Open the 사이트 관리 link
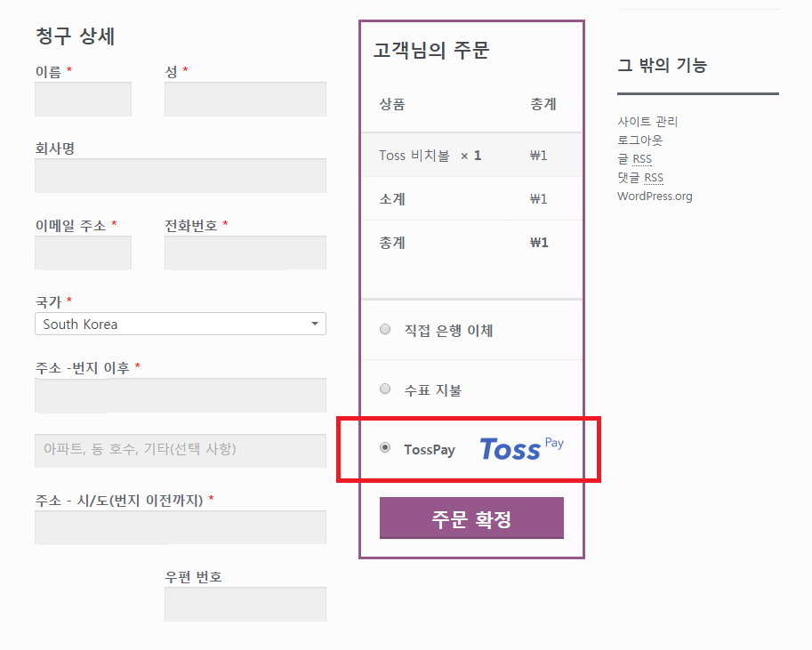This screenshot has width=812, height=650. click(647, 121)
